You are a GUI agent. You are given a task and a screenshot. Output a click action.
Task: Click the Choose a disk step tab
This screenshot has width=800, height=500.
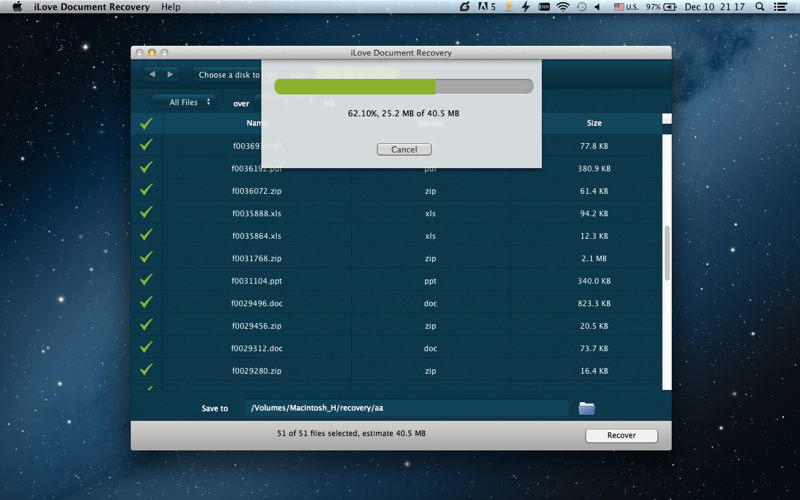[x=228, y=74]
